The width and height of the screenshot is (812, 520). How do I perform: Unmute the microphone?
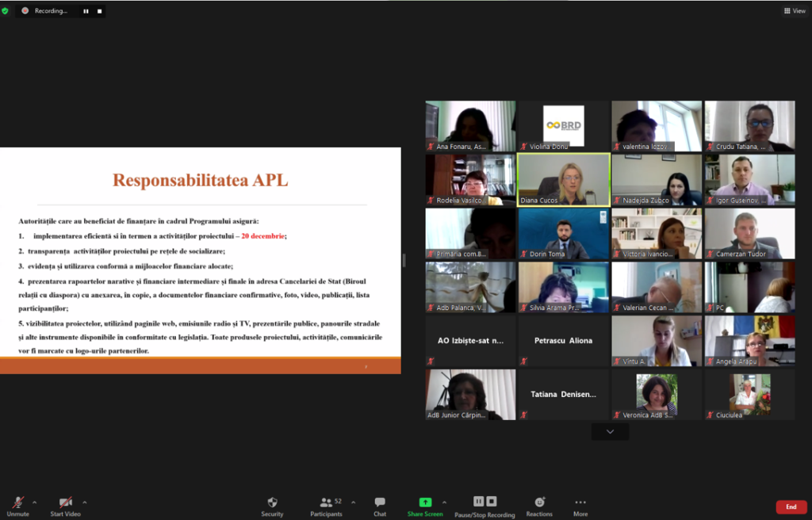click(18, 506)
